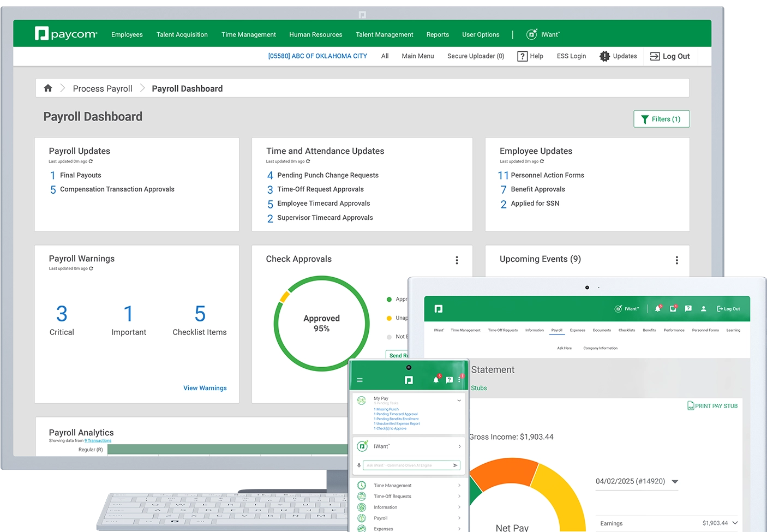Open the Updates gear icon
The image size is (767, 532).
point(604,56)
